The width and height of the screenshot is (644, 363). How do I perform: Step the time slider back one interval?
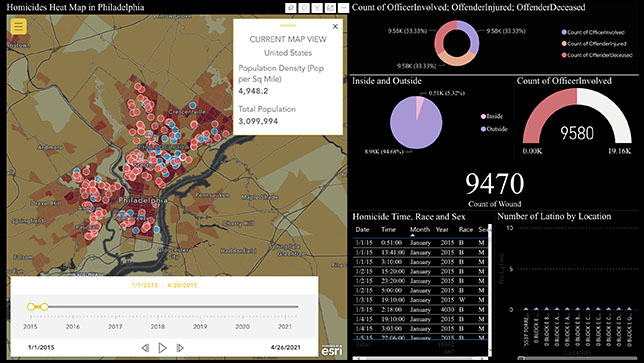pos(145,348)
